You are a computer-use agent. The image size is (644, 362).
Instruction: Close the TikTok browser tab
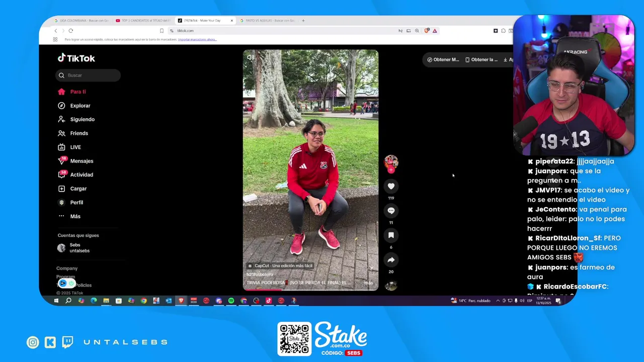pyautogui.click(x=232, y=21)
